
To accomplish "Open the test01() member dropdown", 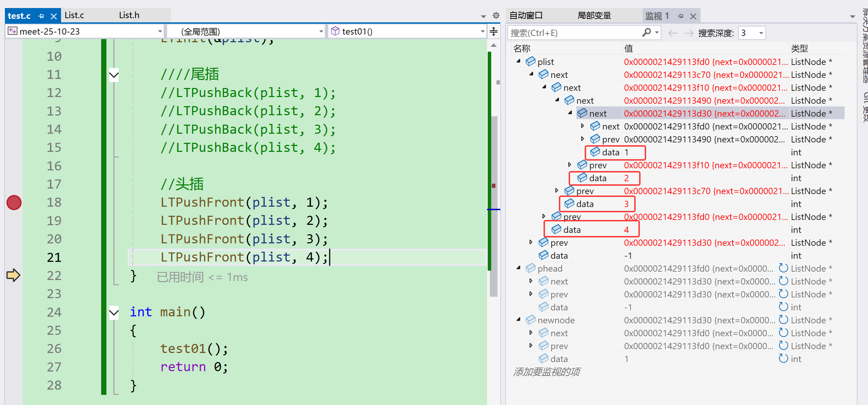I will (482, 31).
